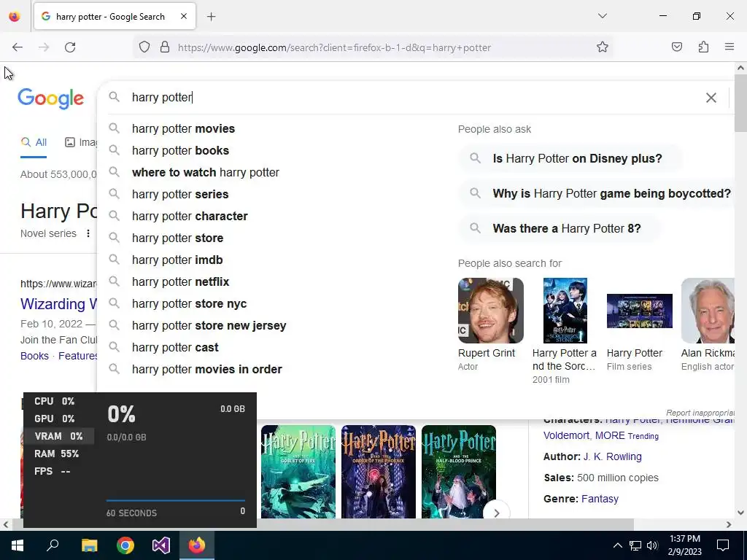Bookmark this page with the star icon
The width and height of the screenshot is (747, 560).
602,47
